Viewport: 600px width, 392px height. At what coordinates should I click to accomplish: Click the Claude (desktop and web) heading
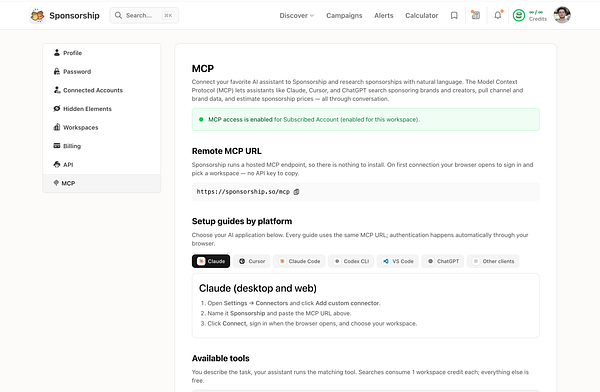pyautogui.click(x=258, y=288)
